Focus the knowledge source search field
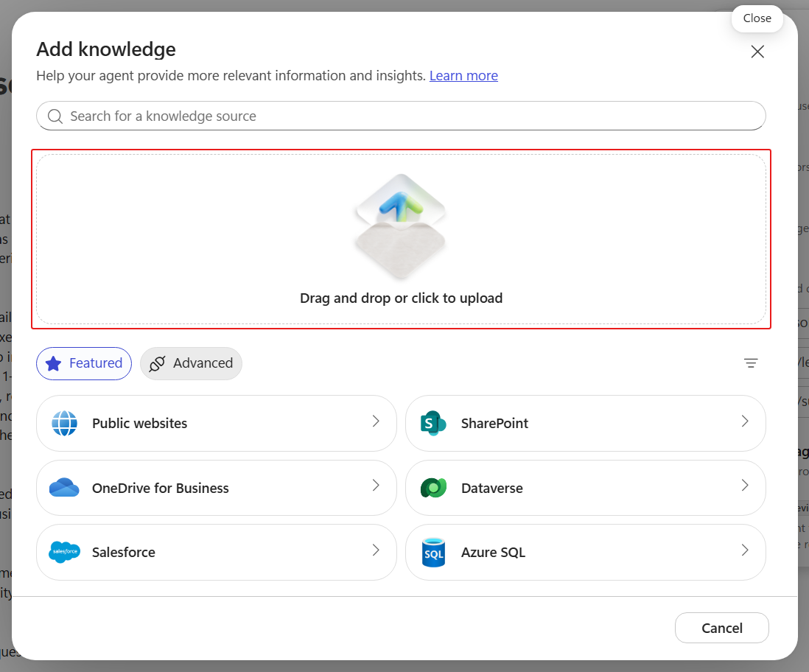This screenshot has width=809, height=672. click(401, 116)
